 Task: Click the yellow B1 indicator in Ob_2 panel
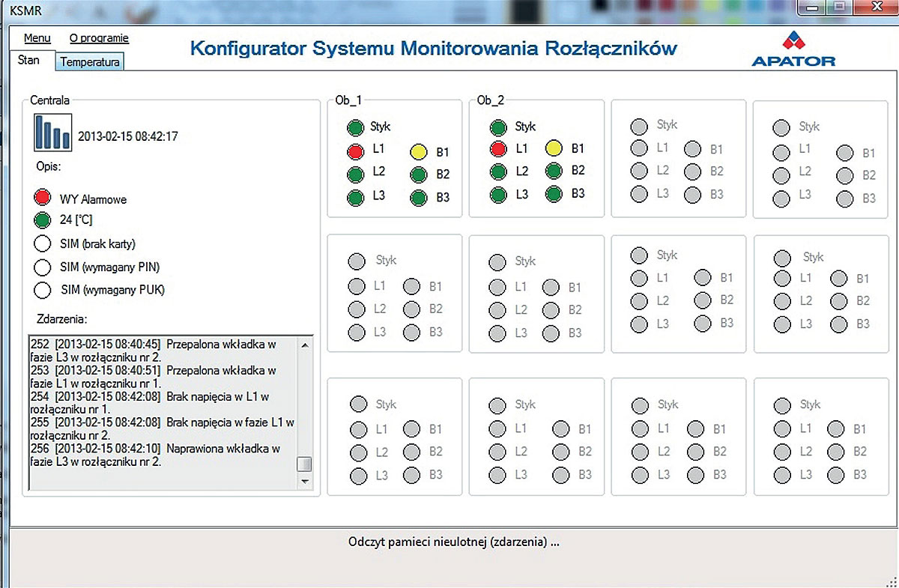(x=554, y=149)
